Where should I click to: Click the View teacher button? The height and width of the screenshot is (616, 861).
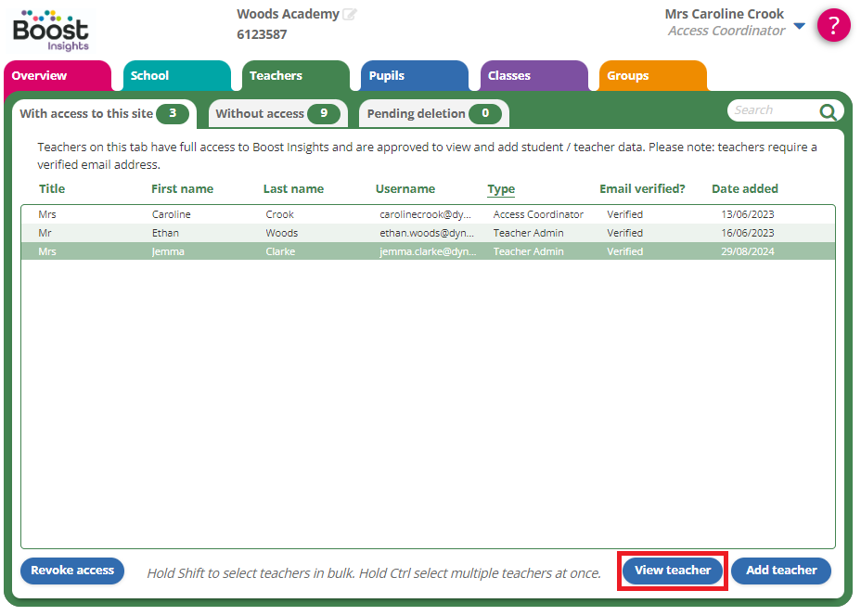click(x=673, y=571)
